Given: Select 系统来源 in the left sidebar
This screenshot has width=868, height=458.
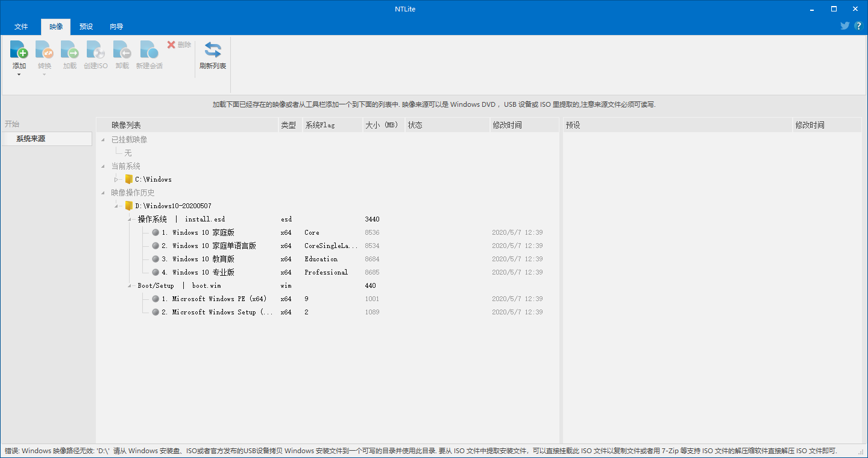Looking at the screenshot, I should coord(47,139).
